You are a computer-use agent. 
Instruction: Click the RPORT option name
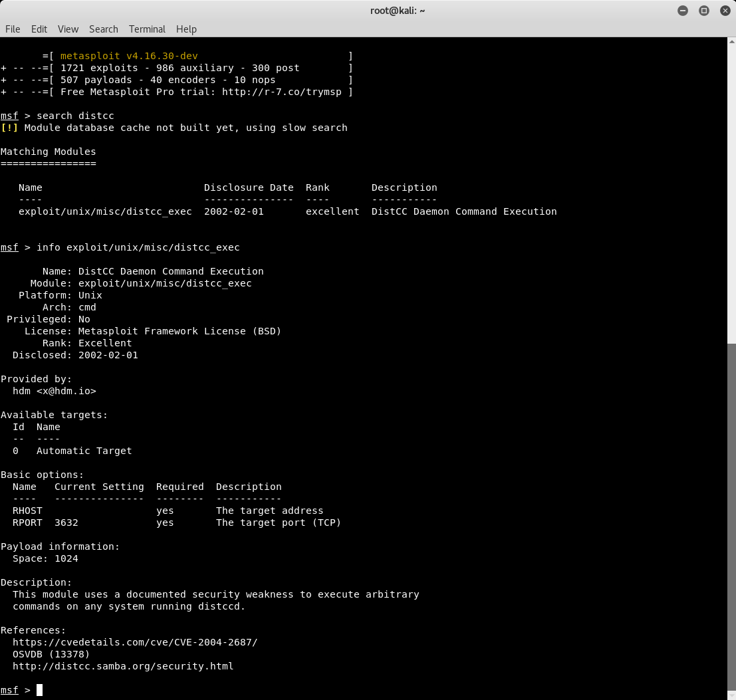(27, 523)
